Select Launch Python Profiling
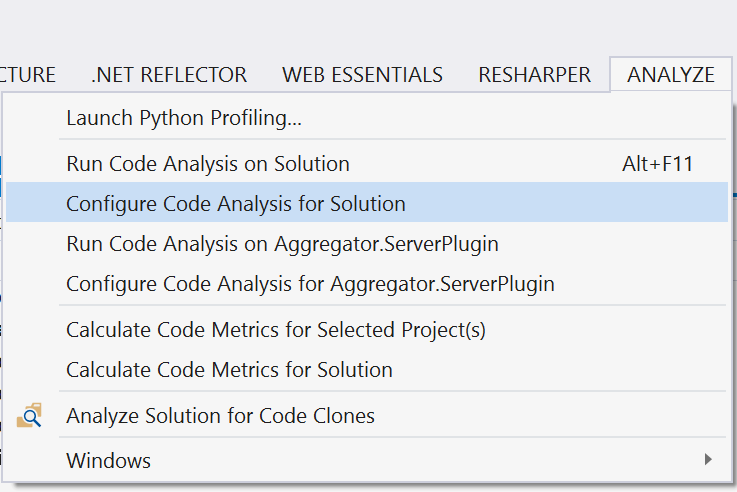Screen dimensions: 737x492 (184, 118)
